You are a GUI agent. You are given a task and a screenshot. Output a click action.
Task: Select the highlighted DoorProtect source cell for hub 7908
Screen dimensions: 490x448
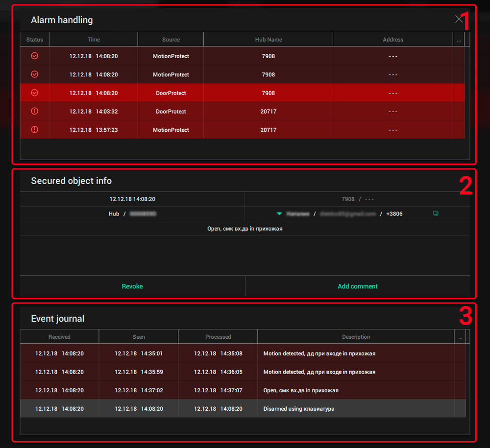click(171, 93)
